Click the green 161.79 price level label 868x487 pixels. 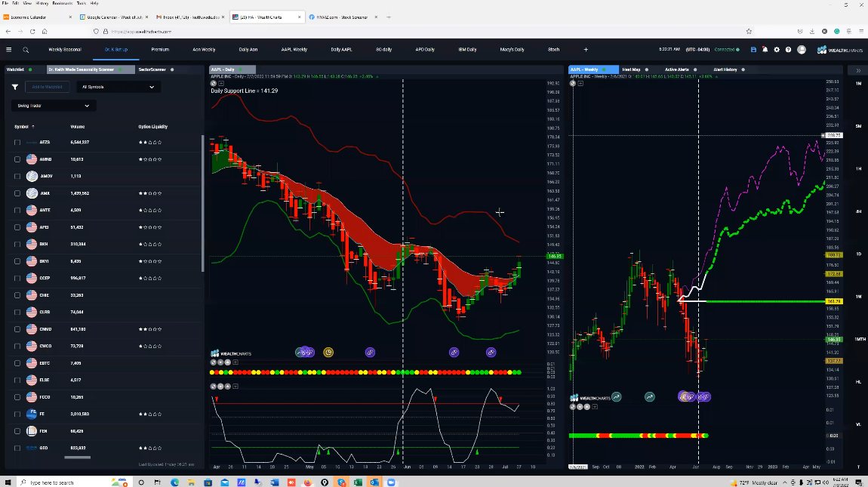click(x=834, y=301)
